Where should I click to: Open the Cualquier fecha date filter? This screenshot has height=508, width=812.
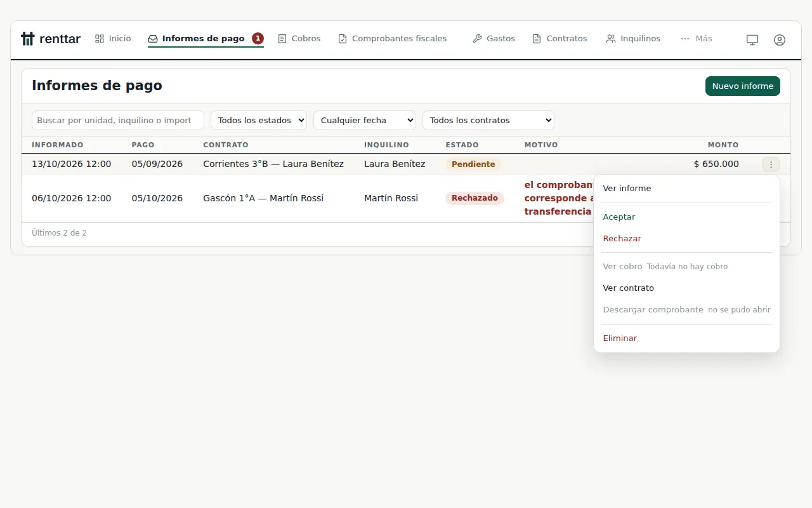click(x=365, y=120)
